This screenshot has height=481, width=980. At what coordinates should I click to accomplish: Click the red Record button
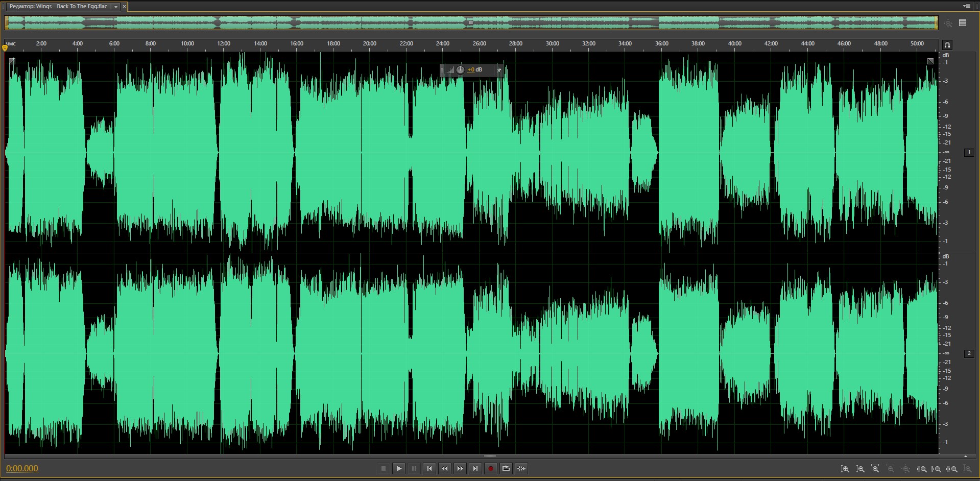click(x=490, y=468)
